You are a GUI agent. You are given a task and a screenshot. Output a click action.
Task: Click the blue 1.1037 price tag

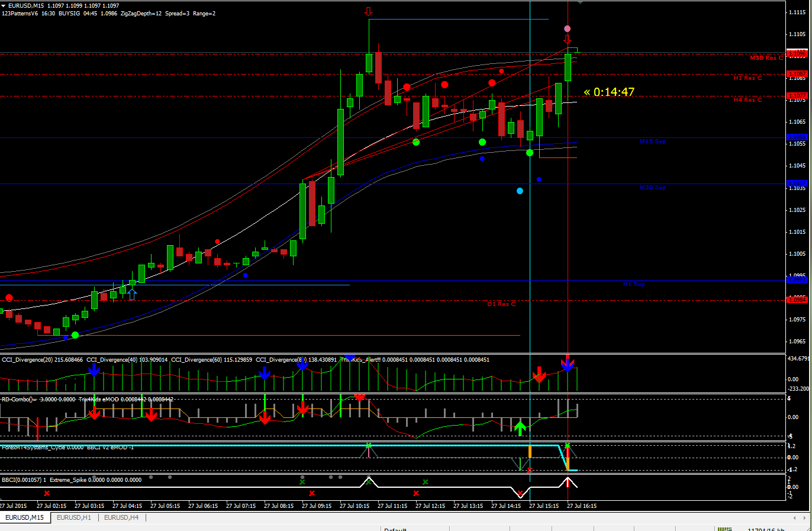(x=797, y=184)
